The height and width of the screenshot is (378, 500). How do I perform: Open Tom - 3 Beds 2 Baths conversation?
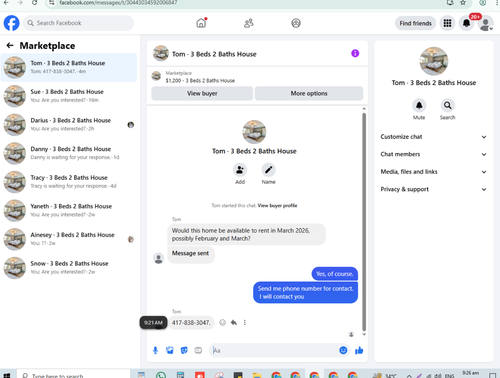69,67
